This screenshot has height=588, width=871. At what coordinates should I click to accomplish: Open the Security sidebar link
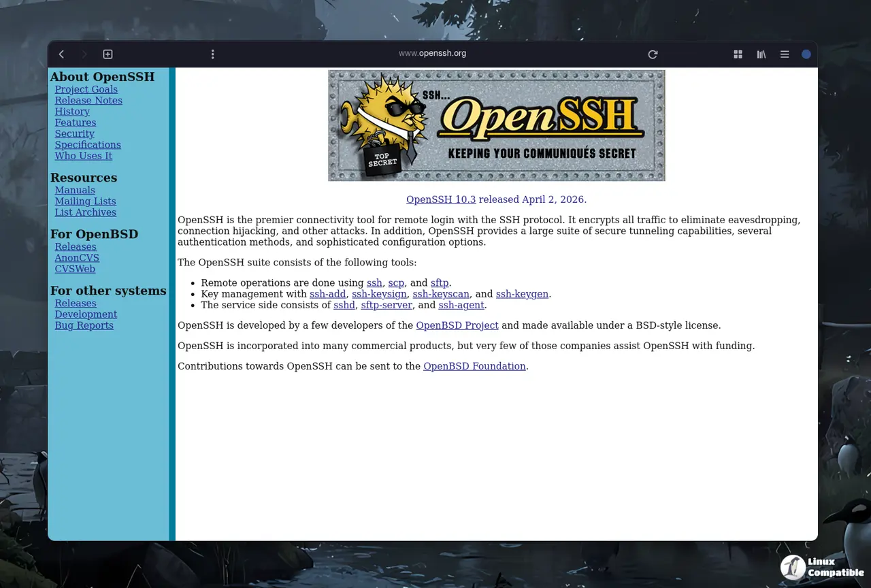point(74,134)
